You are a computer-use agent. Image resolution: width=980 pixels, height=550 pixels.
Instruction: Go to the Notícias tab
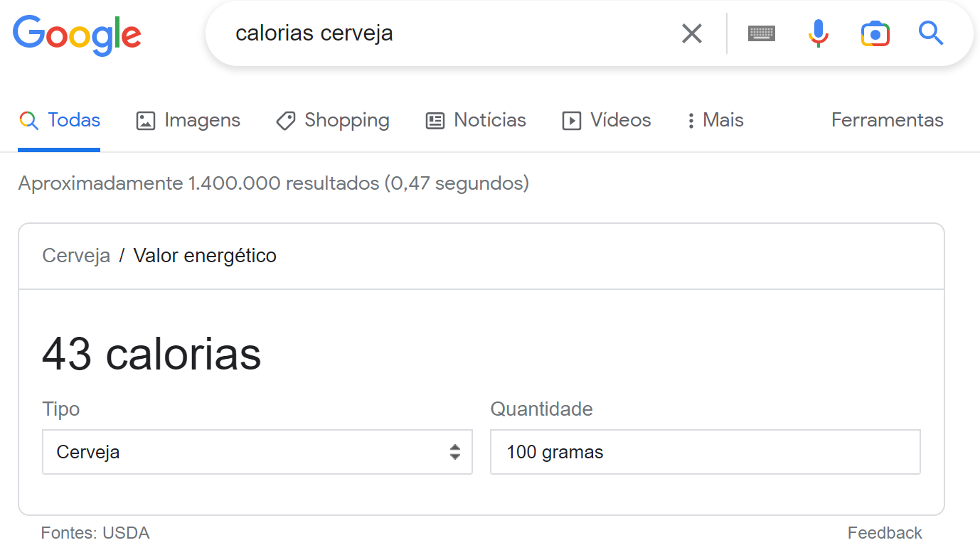(476, 121)
